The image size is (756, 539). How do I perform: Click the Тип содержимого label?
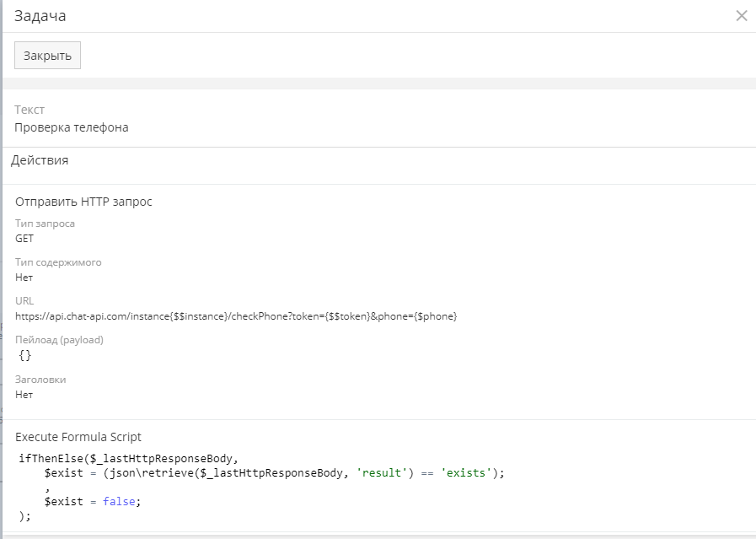point(58,262)
